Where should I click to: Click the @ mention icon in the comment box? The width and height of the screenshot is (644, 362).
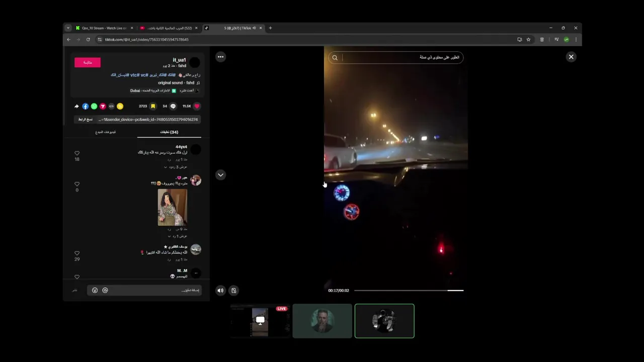[x=105, y=290]
